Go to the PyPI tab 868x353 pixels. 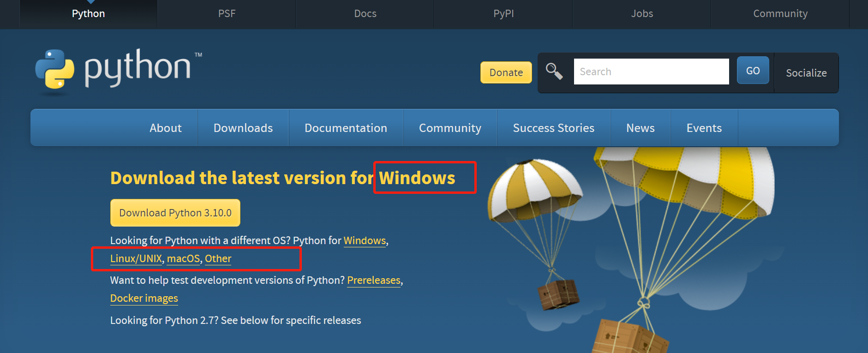503,14
